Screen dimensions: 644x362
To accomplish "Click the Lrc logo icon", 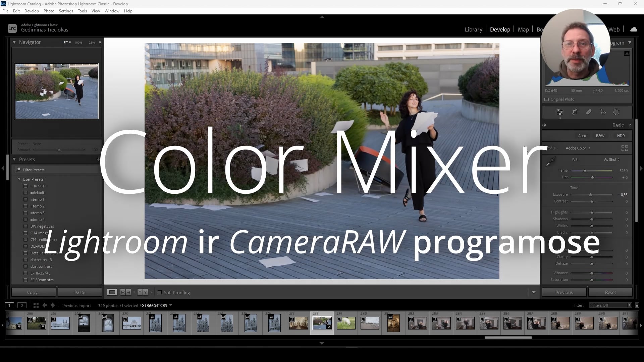I will coord(12,28).
